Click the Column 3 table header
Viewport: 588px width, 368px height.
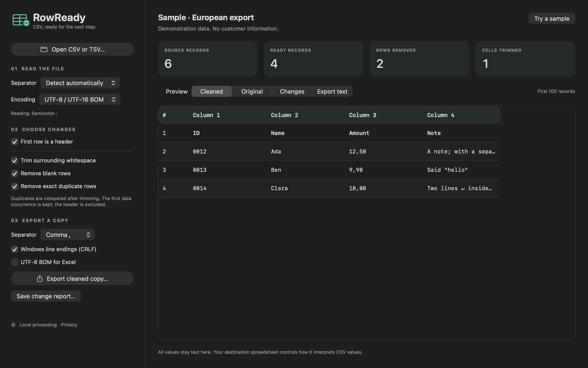362,115
